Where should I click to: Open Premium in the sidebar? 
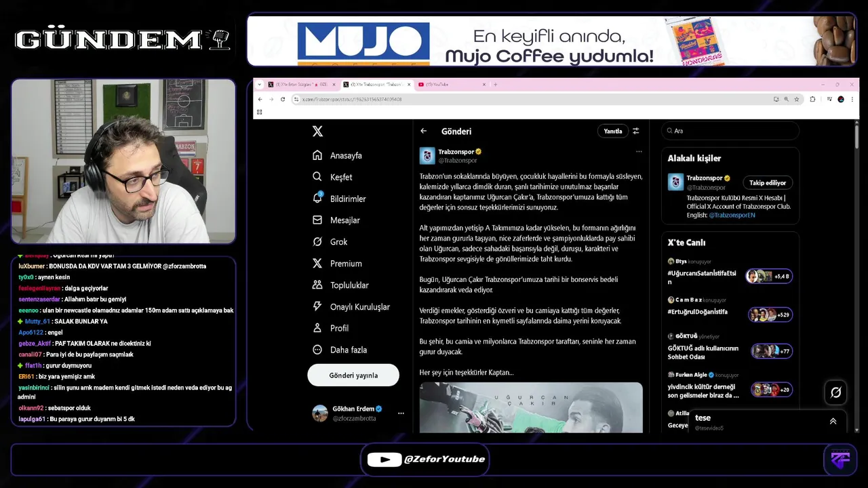[x=337, y=264]
